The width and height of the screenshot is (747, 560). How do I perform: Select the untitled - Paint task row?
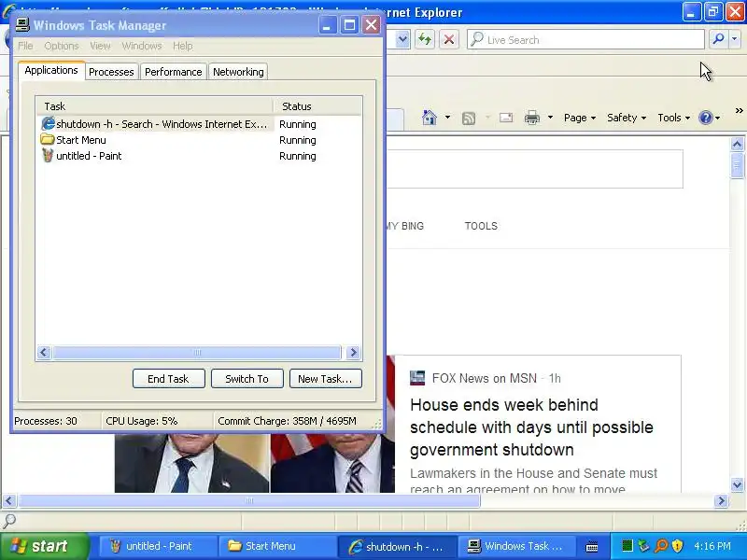click(x=199, y=156)
